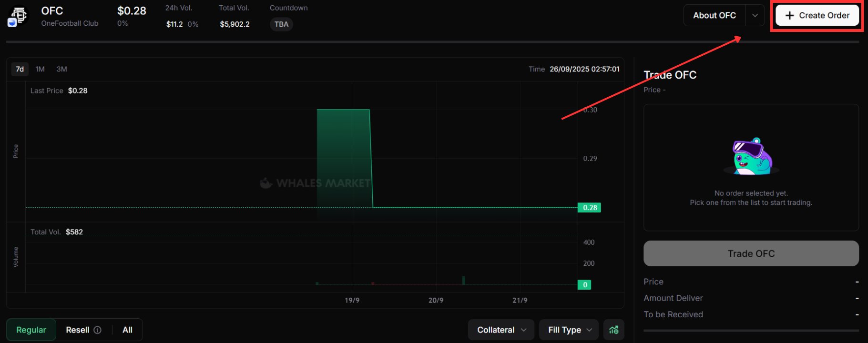
Task: Switch to the Regular orders tab
Action: pos(31,330)
